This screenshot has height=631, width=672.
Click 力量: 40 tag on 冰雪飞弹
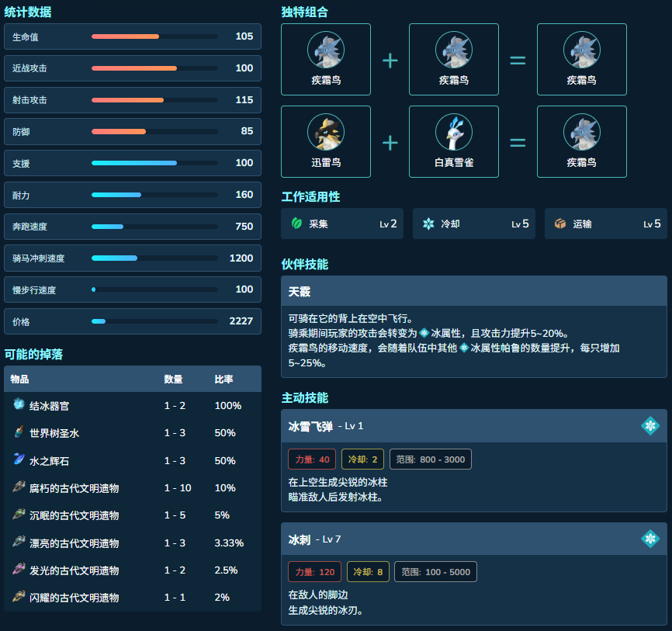312,459
